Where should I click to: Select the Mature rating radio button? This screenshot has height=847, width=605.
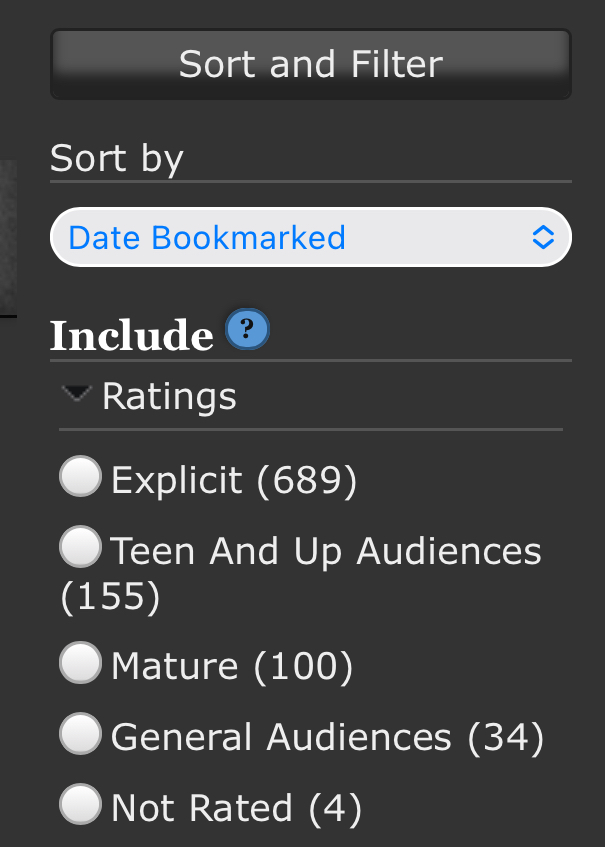(x=80, y=663)
